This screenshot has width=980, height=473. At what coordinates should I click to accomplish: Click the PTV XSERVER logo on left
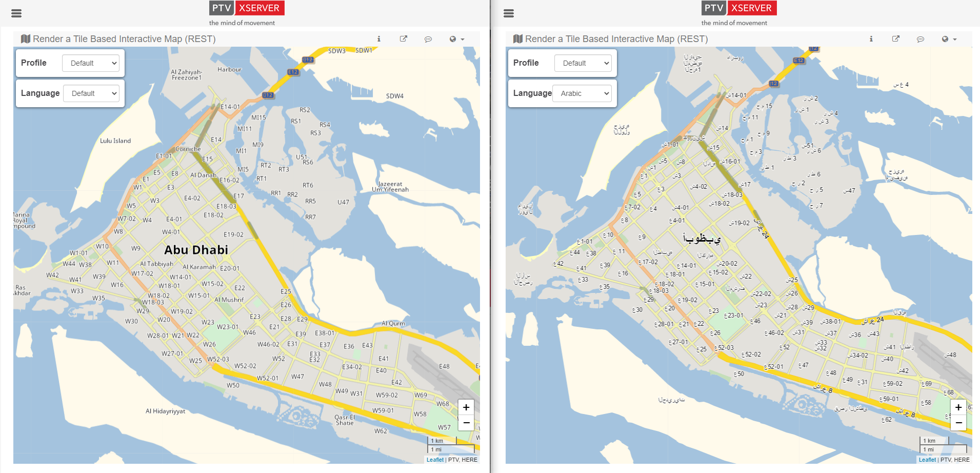pos(247,8)
